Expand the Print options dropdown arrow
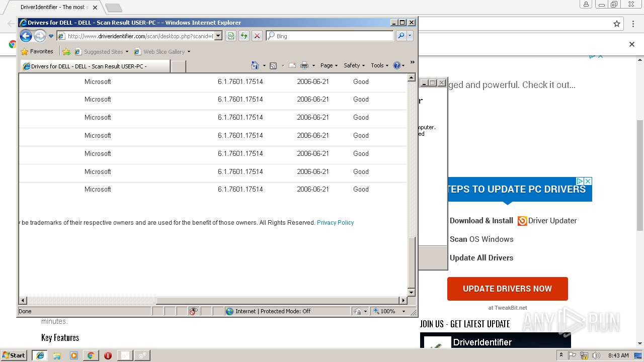The width and height of the screenshot is (644, 362). click(x=313, y=65)
